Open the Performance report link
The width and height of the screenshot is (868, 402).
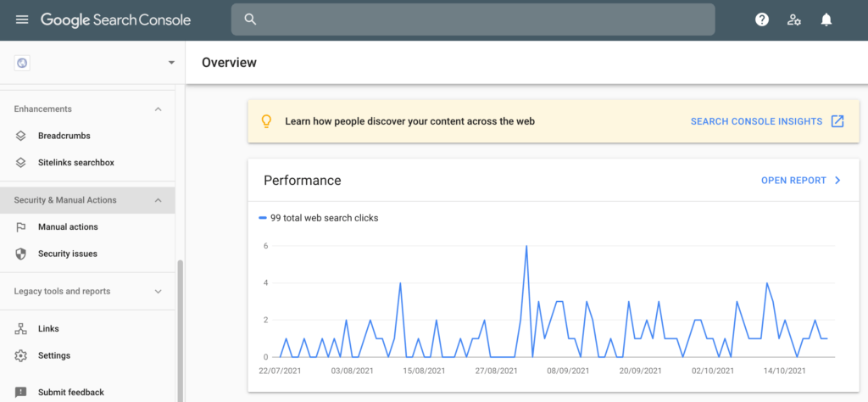[x=801, y=181]
